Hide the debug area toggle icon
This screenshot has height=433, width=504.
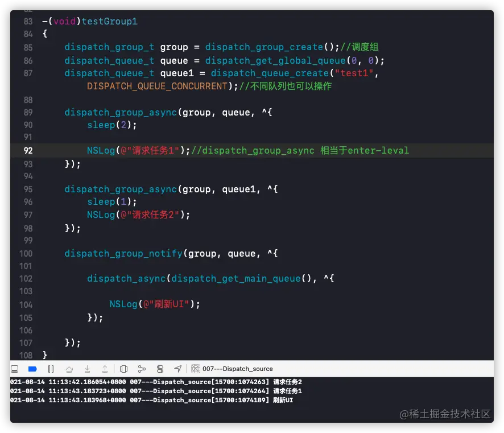pos(14,369)
